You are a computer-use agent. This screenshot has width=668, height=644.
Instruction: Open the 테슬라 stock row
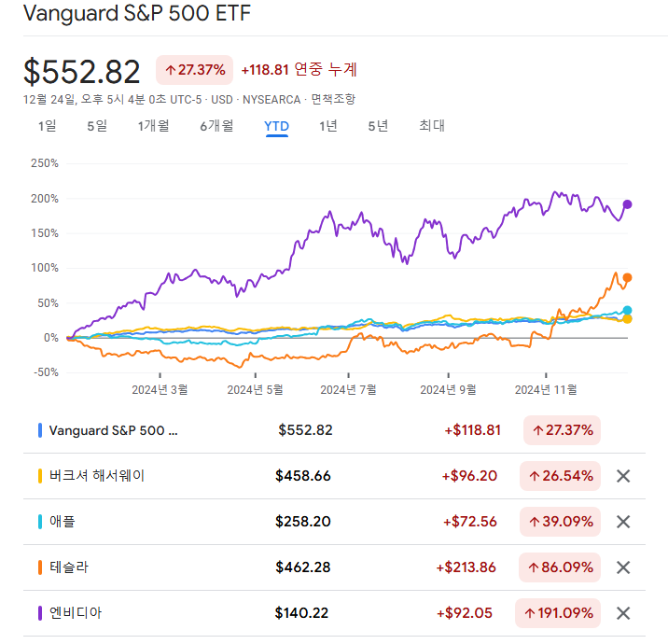pos(70,567)
